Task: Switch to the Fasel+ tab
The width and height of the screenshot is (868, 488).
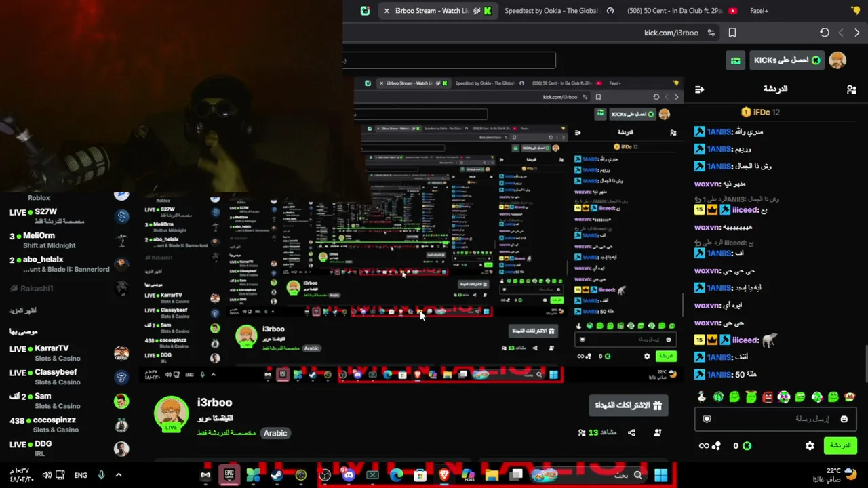Action: tap(759, 11)
